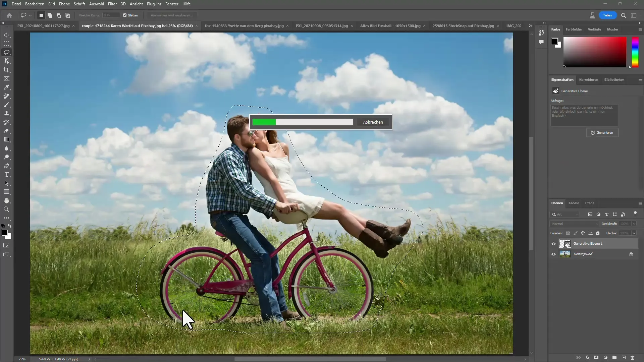Select the Type tool
The width and height of the screenshot is (644, 362).
coord(7,175)
